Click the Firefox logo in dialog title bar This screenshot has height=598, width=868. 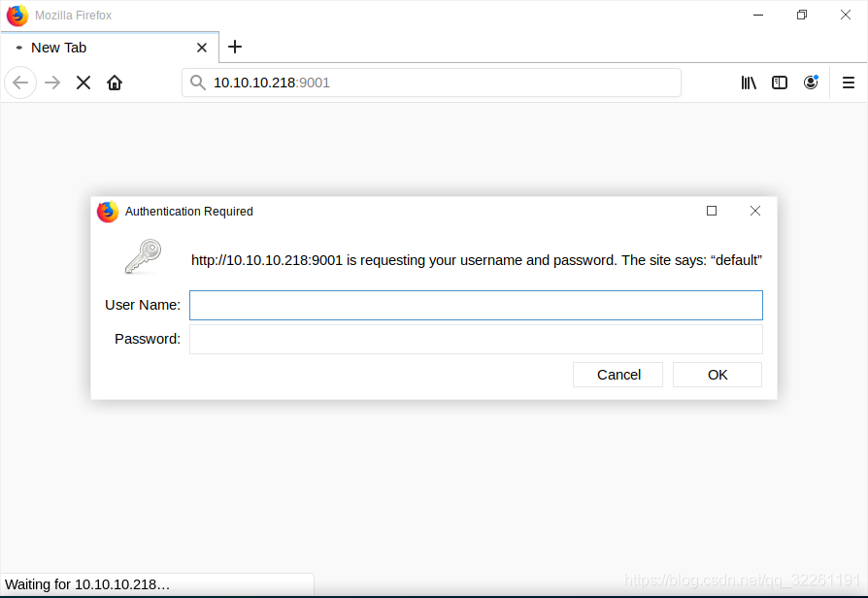pyautogui.click(x=108, y=212)
